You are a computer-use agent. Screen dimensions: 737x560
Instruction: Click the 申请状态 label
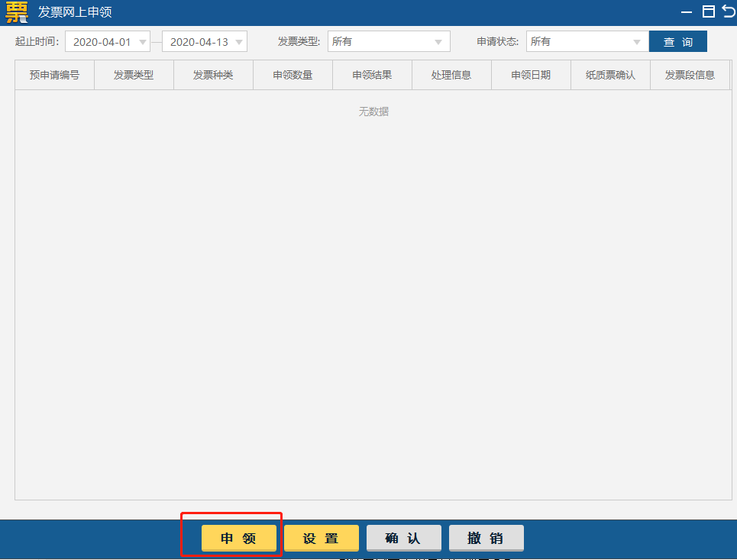497,41
